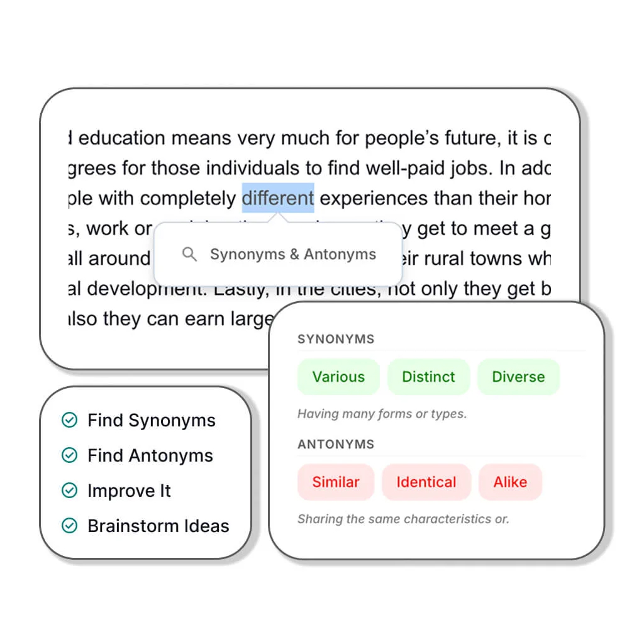Screen dimensions: 644x644
Task: Click the SYNONYMS section header
Action: 336,339
